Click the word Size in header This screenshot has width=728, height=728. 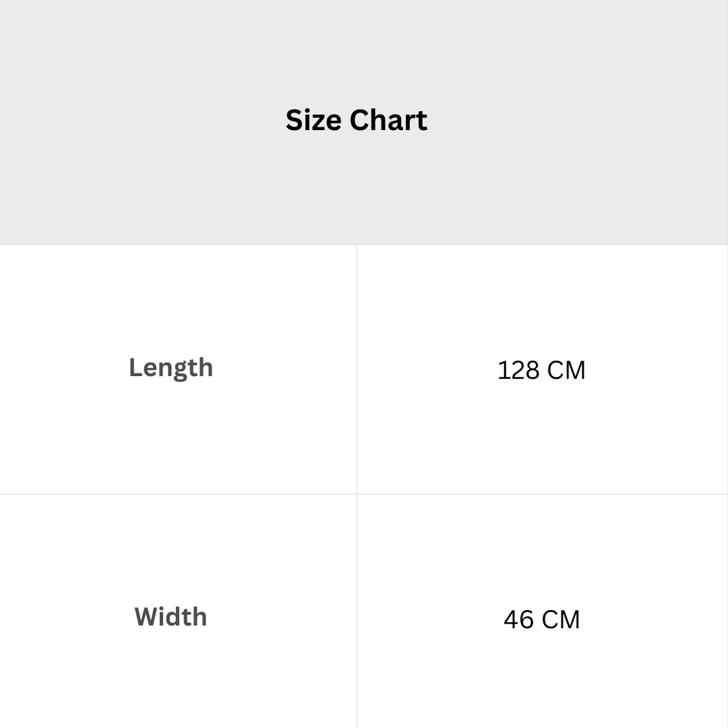(x=313, y=120)
